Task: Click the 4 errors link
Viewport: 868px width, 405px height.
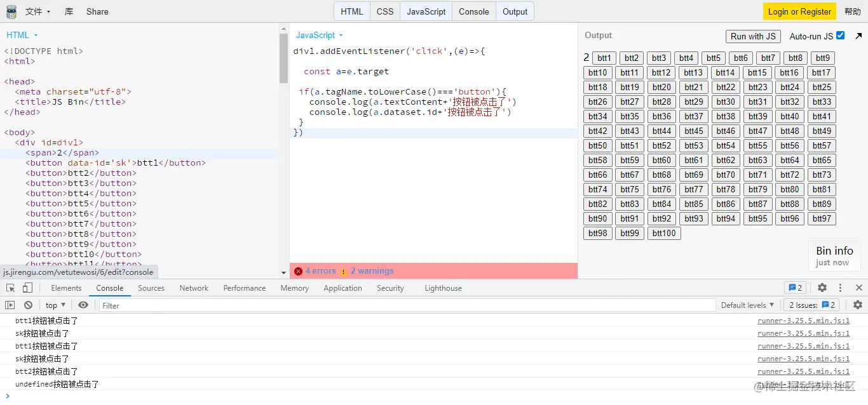Action: (320, 271)
